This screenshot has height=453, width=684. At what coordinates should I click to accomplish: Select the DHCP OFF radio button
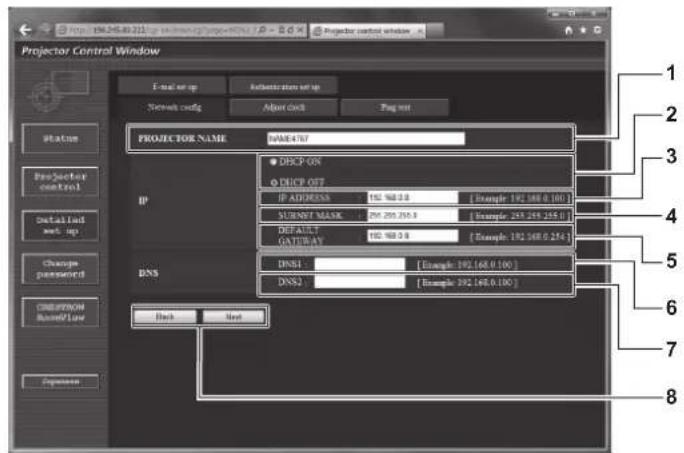[x=274, y=182]
